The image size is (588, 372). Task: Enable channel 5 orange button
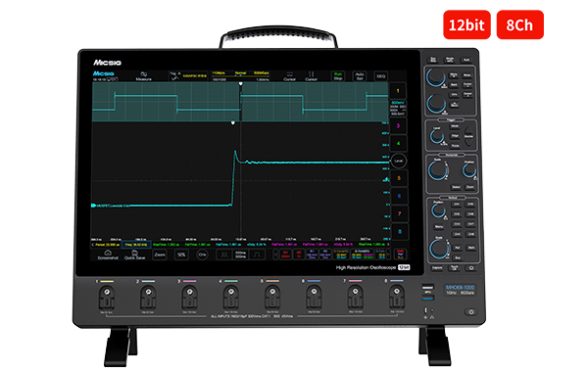399,178
